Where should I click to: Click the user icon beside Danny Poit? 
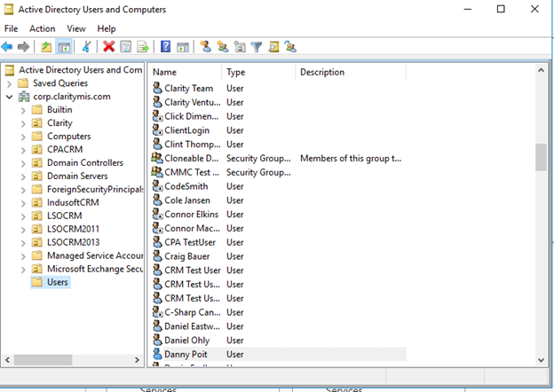(157, 354)
